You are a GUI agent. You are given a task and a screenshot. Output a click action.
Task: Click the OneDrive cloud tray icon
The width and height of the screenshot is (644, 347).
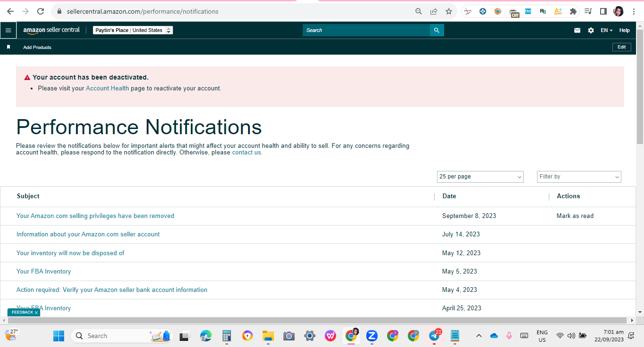point(494,336)
